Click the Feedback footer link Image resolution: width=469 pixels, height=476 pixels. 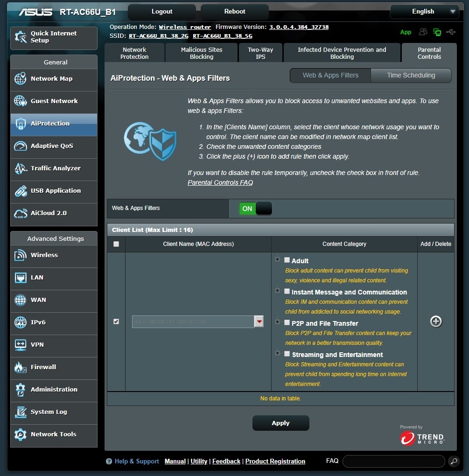[226, 462]
